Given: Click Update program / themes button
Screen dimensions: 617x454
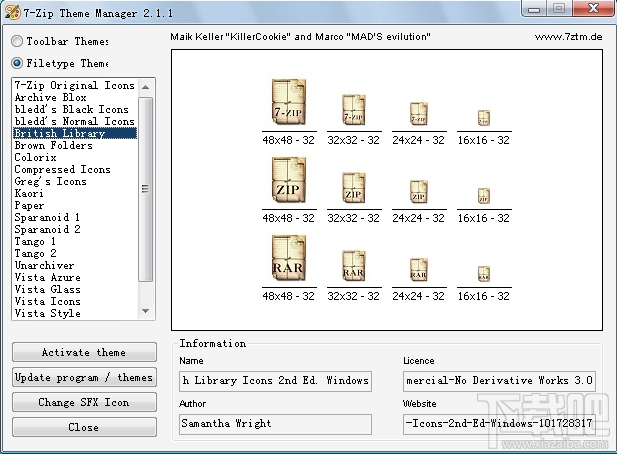Looking at the screenshot, I should coord(84,377).
